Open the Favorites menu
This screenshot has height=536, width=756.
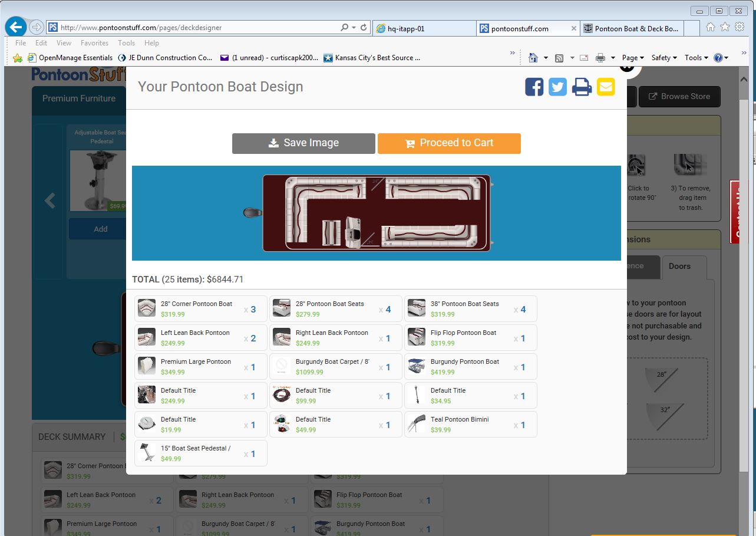pyautogui.click(x=94, y=43)
